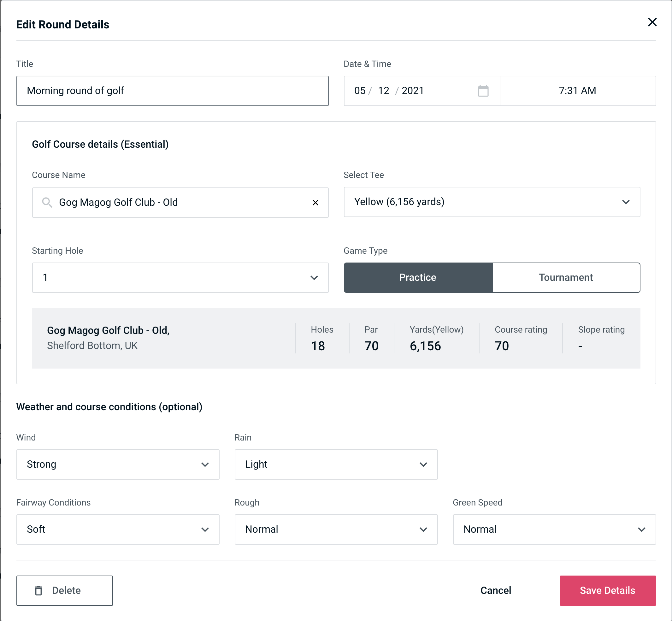The width and height of the screenshot is (672, 621).
Task: Toggle Game Type to Practice
Action: (x=418, y=277)
